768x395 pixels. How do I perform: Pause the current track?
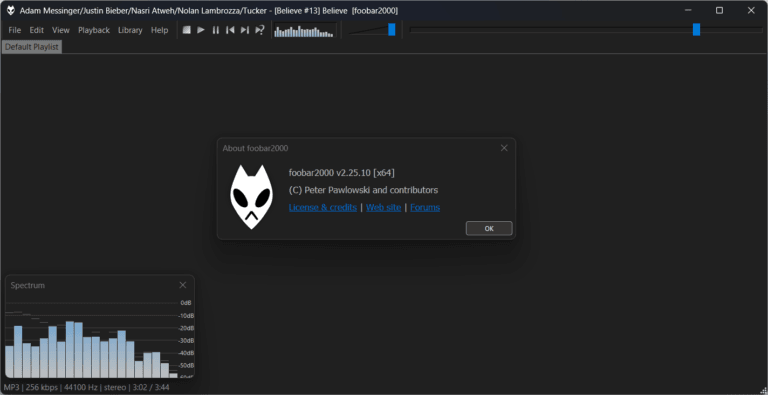pos(216,30)
